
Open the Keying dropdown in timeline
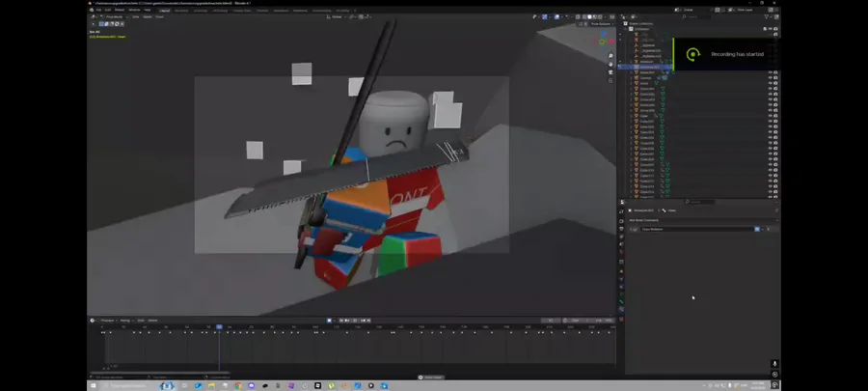coord(125,321)
